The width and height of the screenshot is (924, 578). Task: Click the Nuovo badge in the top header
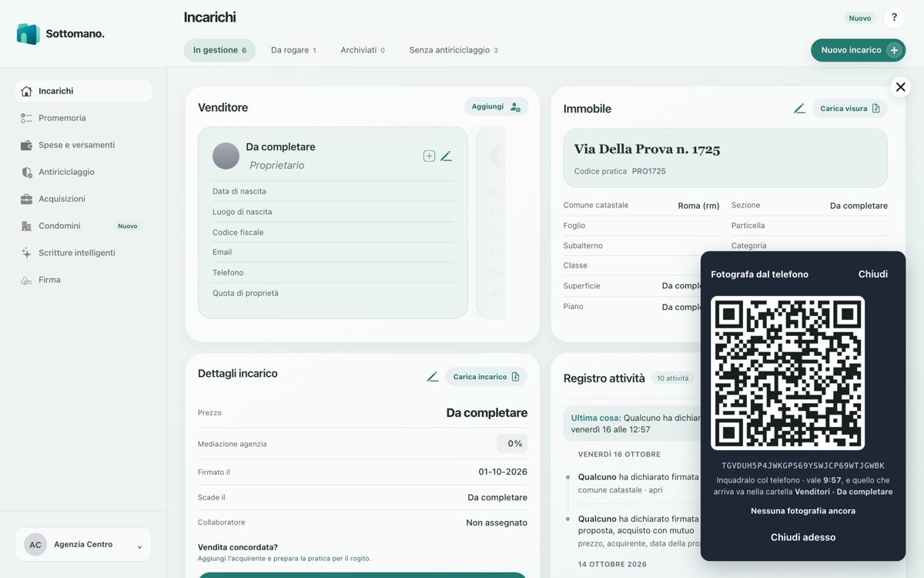coord(860,18)
